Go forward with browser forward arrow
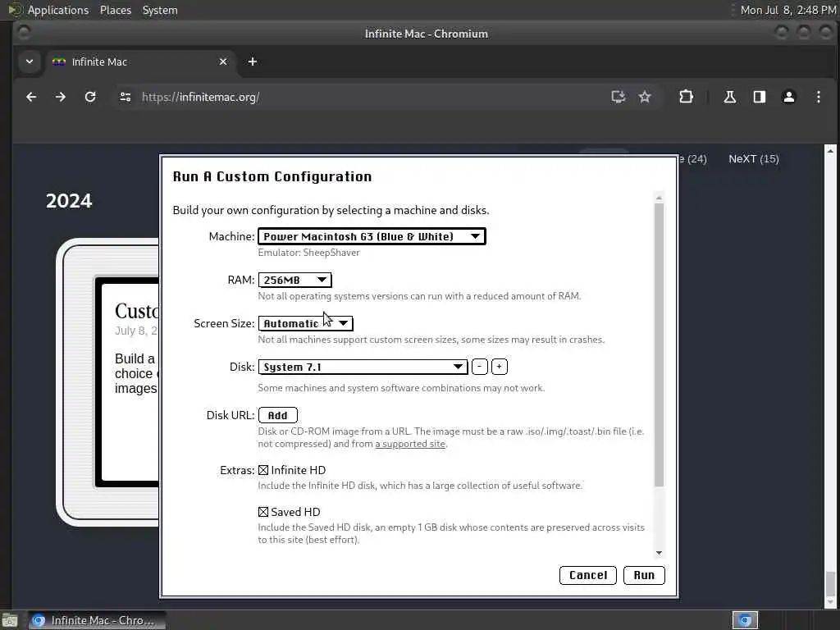 tap(61, 97)
